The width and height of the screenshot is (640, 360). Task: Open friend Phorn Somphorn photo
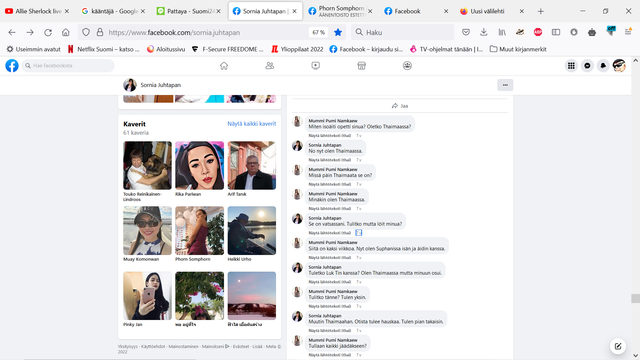click(200, 231)
